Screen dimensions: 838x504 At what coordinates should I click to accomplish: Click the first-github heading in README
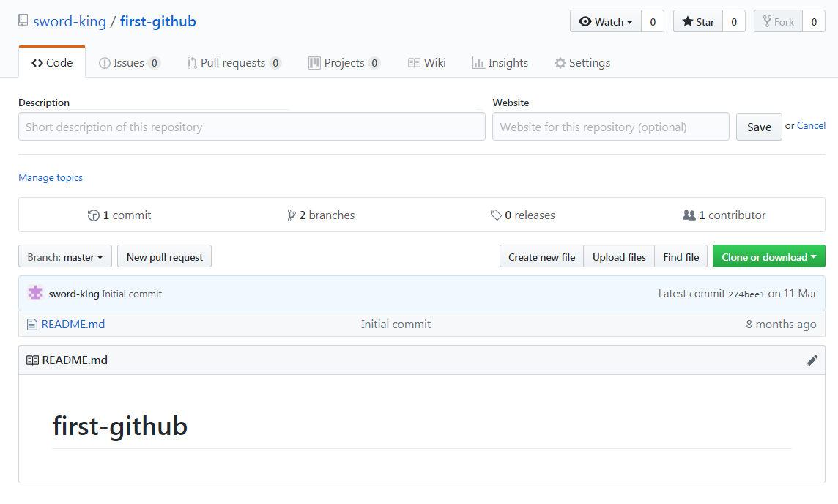119,426
